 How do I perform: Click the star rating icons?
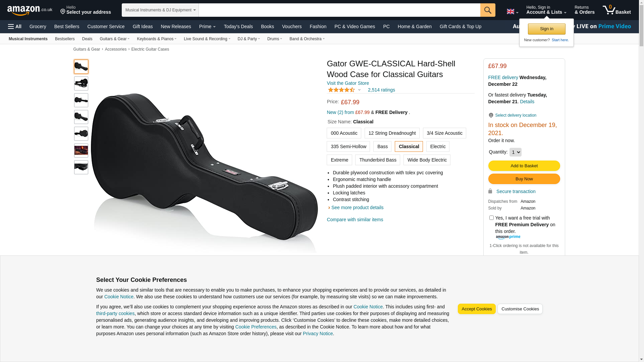tap(341, 90)
